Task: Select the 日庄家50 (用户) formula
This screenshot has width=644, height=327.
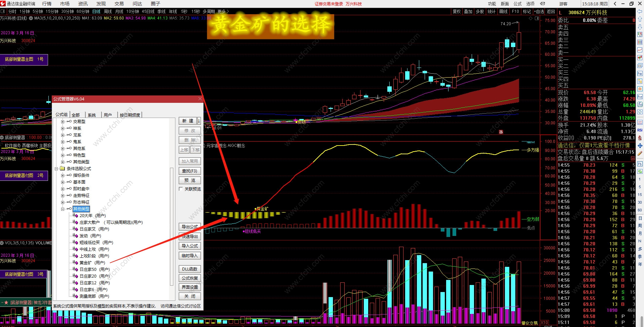Action: pos(94,270)
